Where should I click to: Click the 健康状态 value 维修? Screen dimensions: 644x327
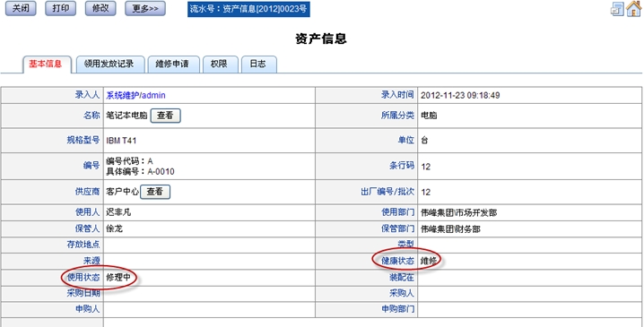429,261
